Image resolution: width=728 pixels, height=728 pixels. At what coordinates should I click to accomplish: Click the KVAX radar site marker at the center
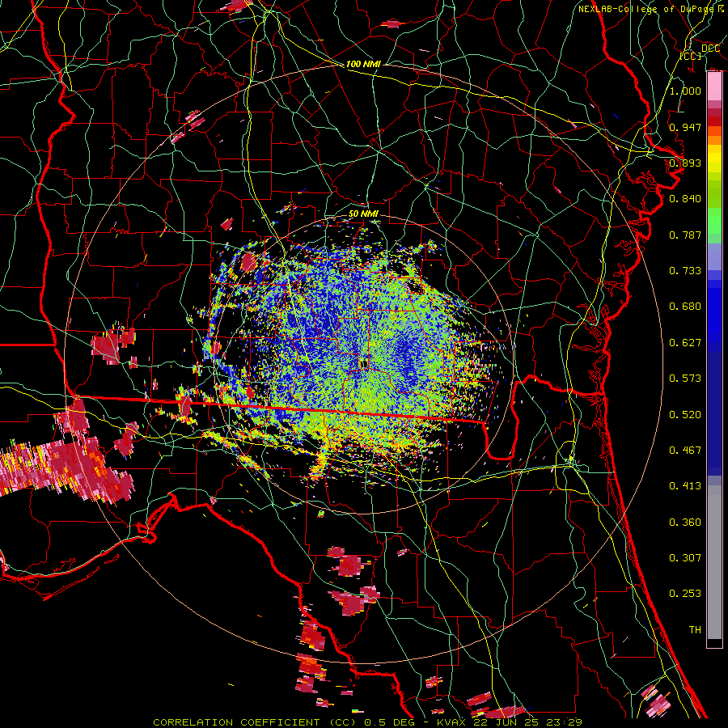click(x=363, y=363)
